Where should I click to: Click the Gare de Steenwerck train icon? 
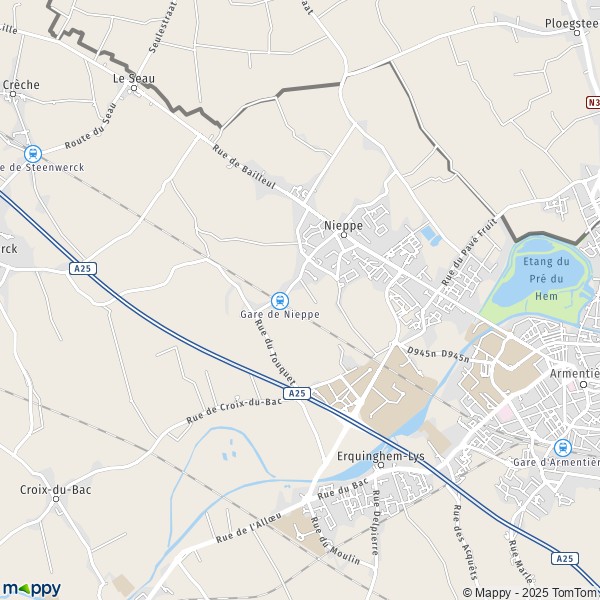33,154
